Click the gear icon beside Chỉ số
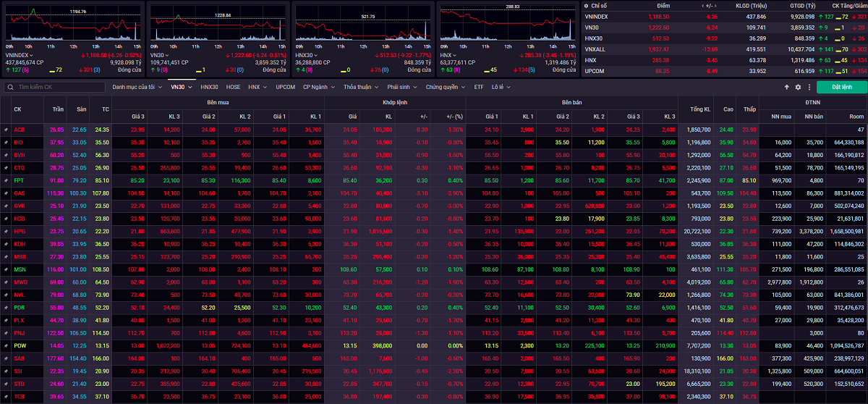This screenshot has height=404, width=868. (587, 6)
